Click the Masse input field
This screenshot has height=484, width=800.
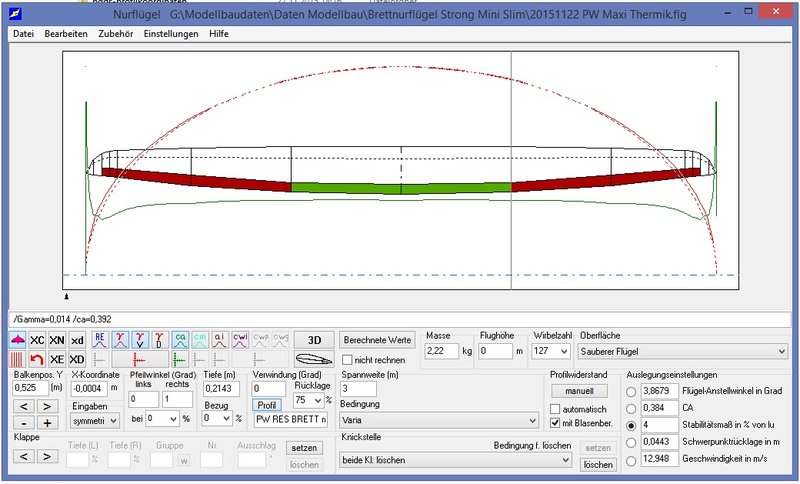[x=441, y=351]
